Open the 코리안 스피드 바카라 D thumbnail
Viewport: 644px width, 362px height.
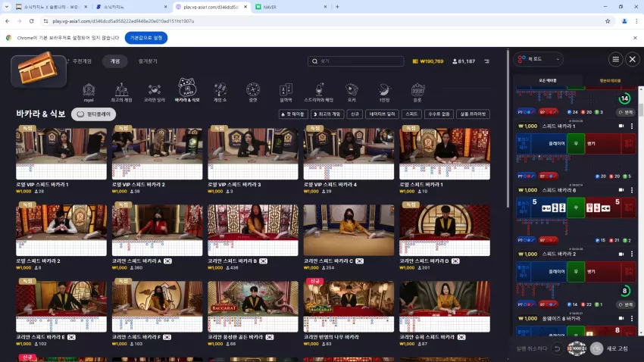[x=445, y=229]
